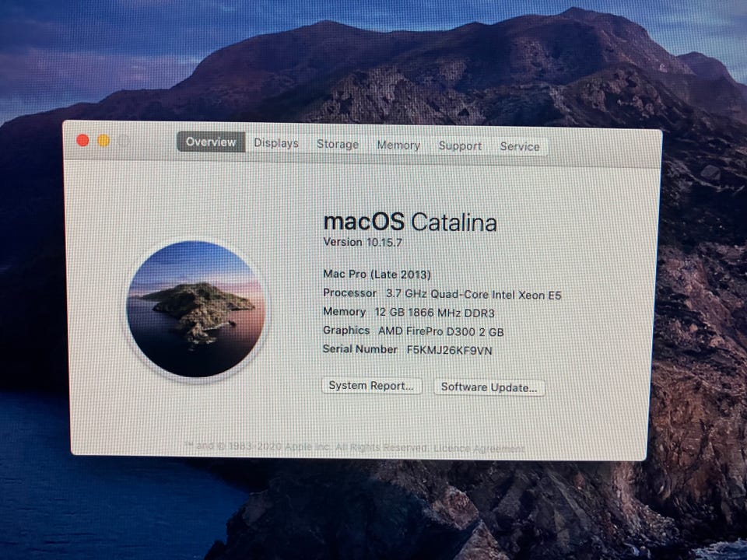The height and width of the screenshot is (560, 747).
Task: Open the Displays tab
Action: [275, 143]
